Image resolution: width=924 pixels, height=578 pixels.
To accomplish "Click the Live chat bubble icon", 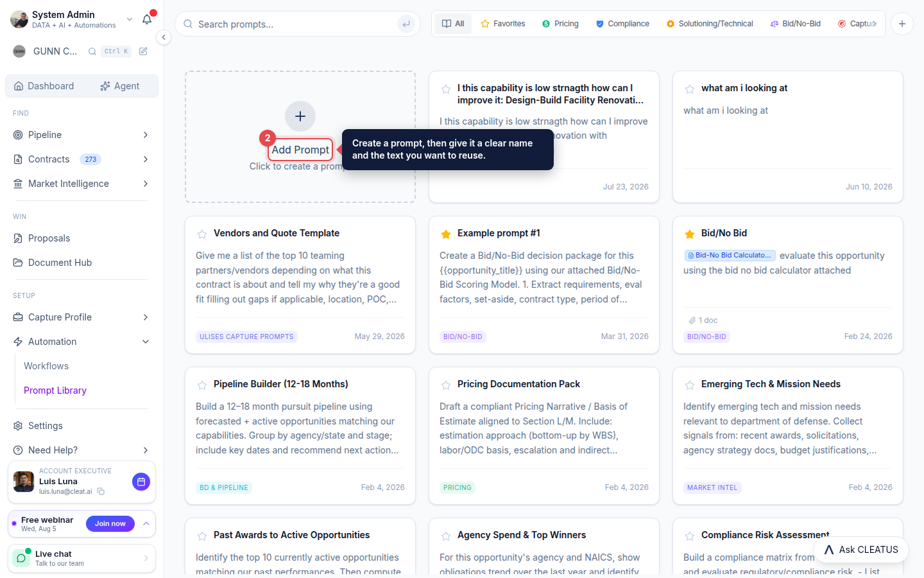I will click(21, 558).
